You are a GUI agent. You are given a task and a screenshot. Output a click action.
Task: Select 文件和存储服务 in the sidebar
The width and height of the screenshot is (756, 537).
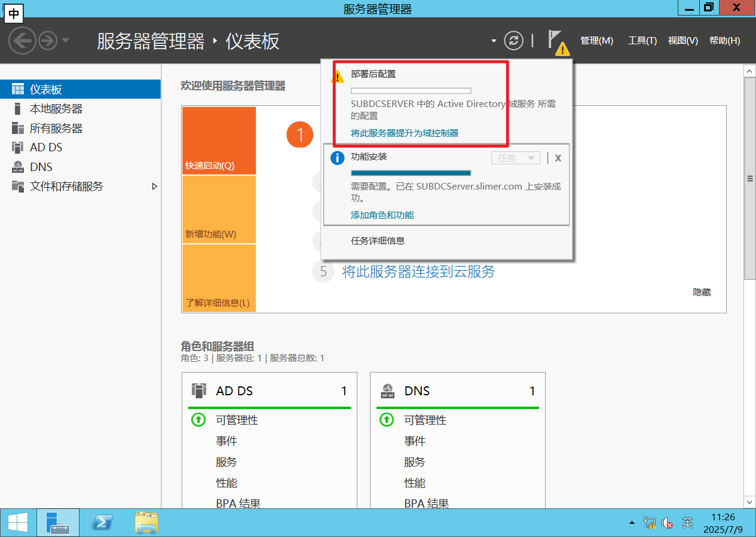tap(81, 186)
